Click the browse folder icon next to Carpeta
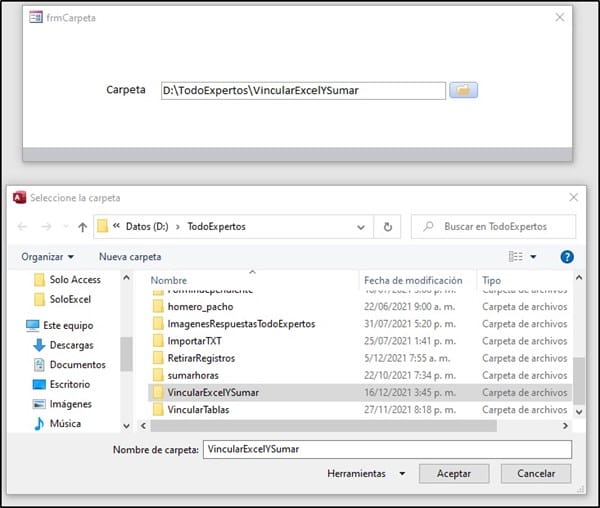The height and width of the screenshot is (508, 600). pos(463,91)
